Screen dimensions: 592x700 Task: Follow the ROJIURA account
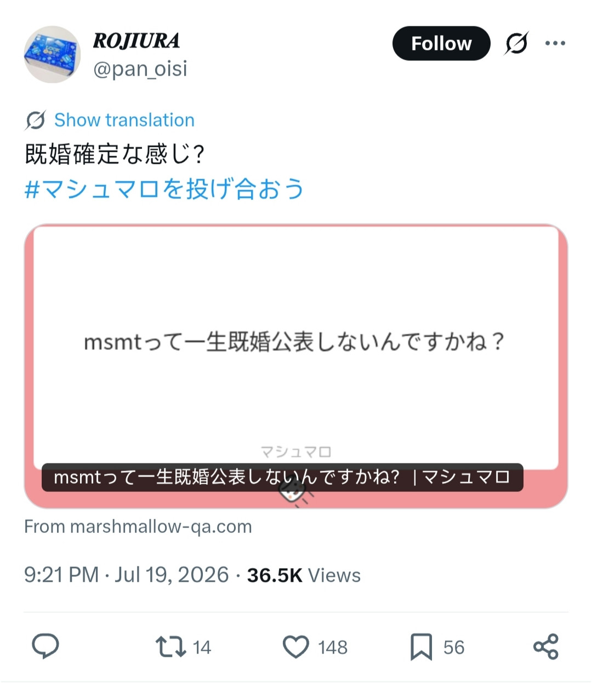441,43
